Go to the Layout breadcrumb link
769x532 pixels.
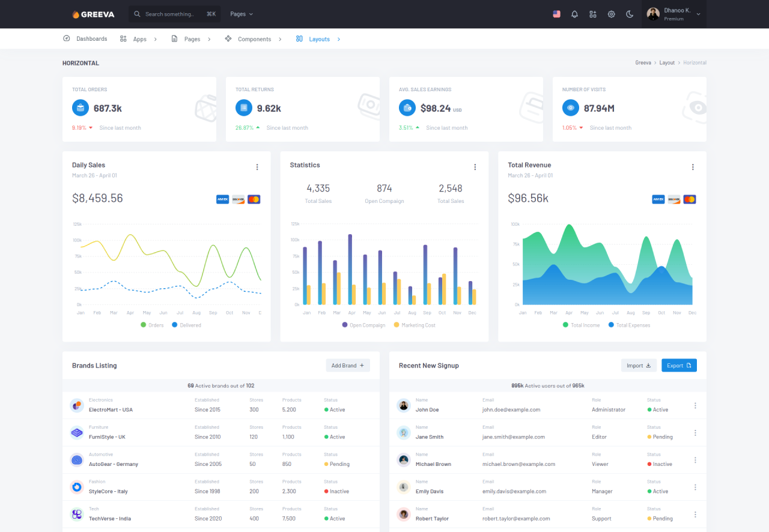point(667,62)
